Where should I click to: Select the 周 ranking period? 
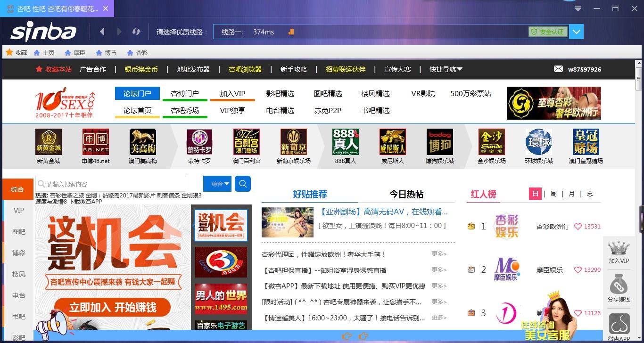553,194
